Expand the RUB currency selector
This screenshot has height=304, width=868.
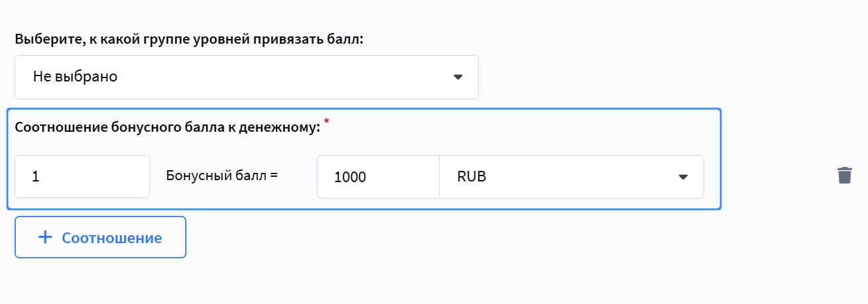click(572, 177)
